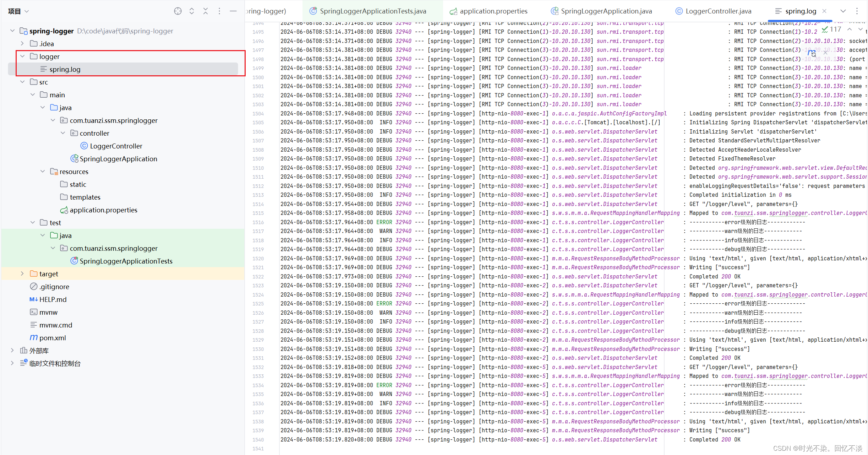The height and width of the screenshot is (455, 868).
Task: Click the Maven m icon beside pom.xml
Action: tap(34, 337)
